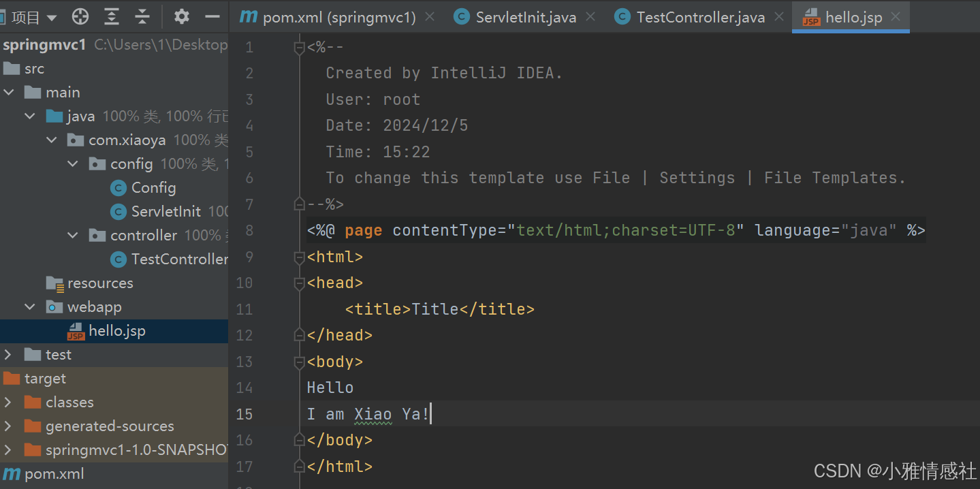Close the hello.jsp editor tab
980x489 pixels.
896,17
